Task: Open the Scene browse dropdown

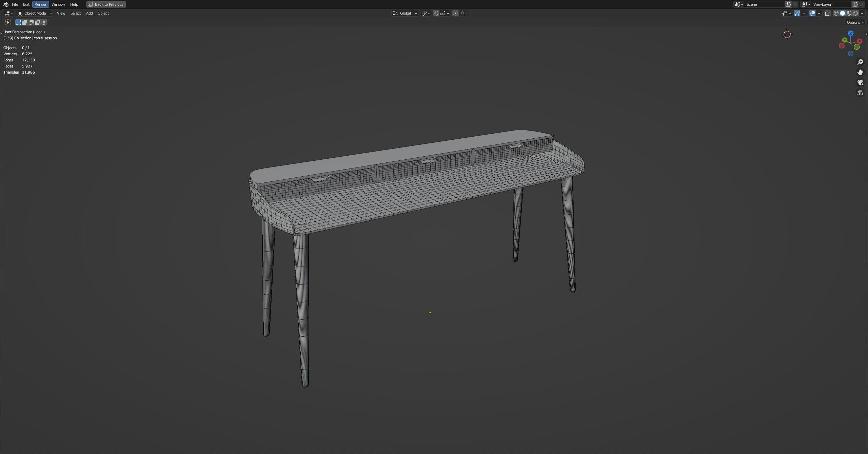Action: [739, 4]
